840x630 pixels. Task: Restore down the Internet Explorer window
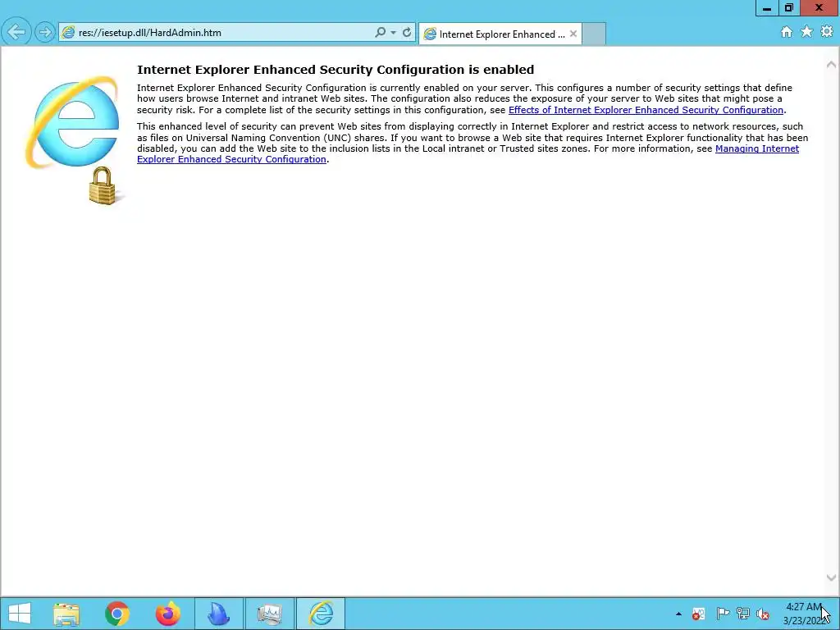(789, 8)
